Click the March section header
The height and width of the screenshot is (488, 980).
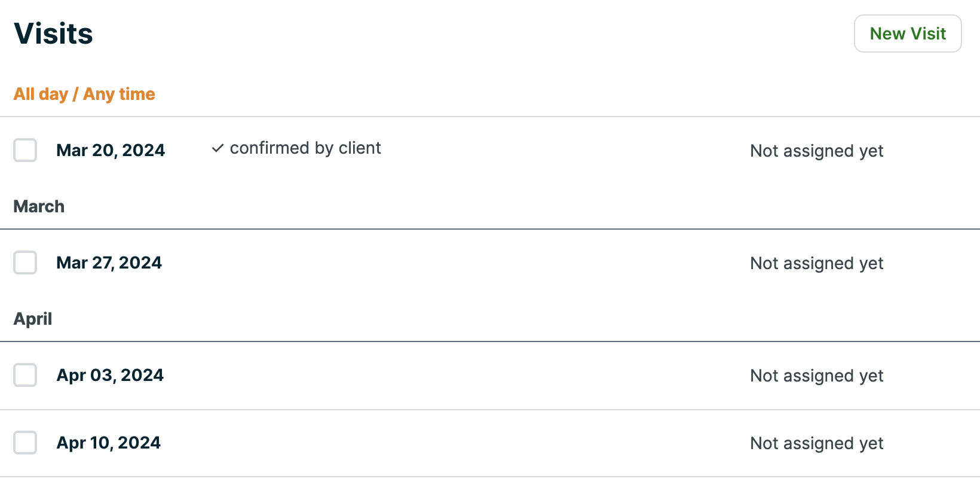pyautogui.click(x=39, y=206)
